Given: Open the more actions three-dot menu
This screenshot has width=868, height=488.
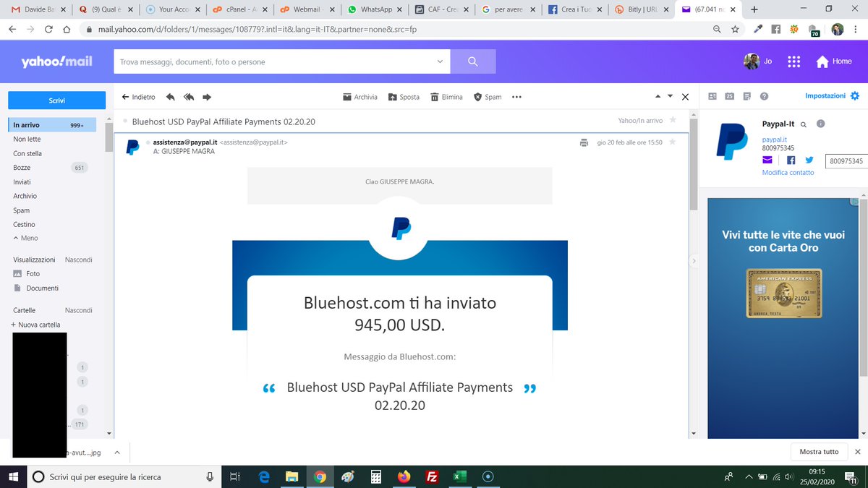Looking at the screenshot, I should point(516,97).
